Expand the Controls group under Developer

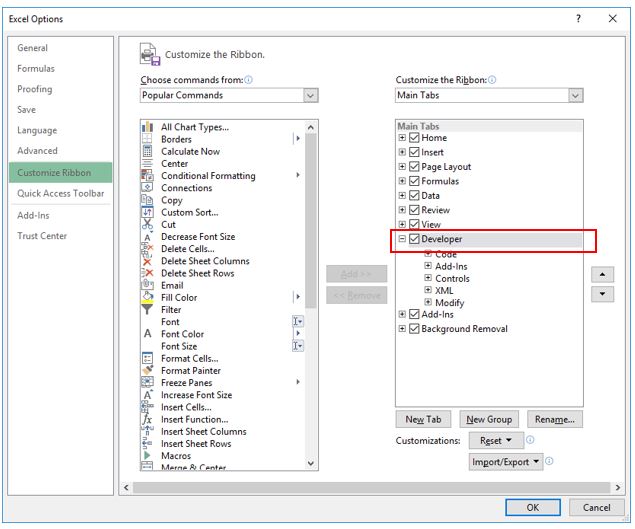point(428,278)
